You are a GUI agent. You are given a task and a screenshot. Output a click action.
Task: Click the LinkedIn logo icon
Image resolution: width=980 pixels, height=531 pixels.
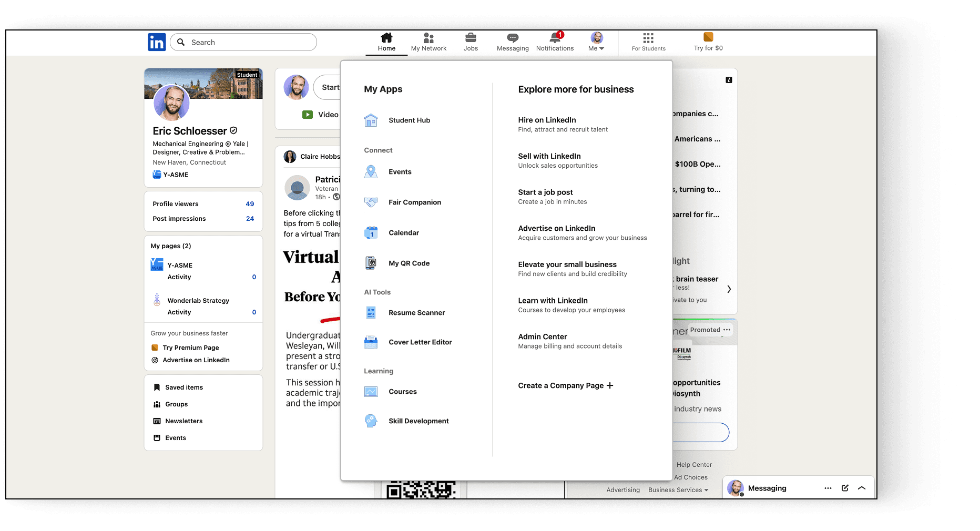157,42
